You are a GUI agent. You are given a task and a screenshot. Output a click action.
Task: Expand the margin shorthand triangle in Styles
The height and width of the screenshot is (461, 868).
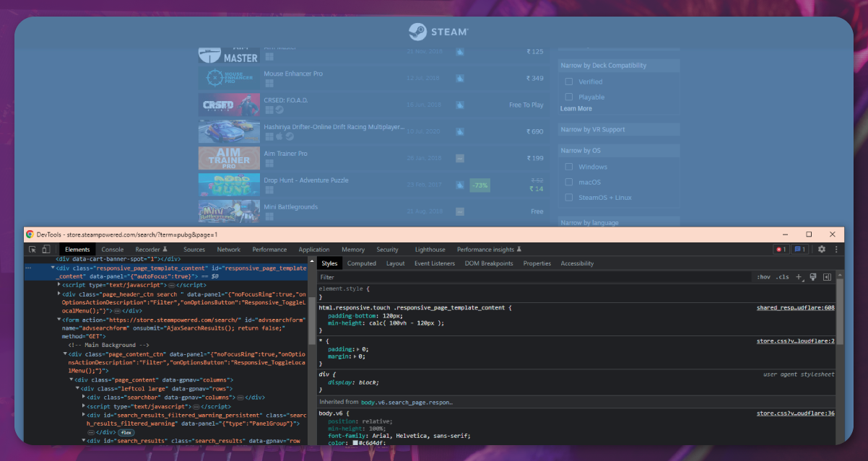[x=355, y=356]
